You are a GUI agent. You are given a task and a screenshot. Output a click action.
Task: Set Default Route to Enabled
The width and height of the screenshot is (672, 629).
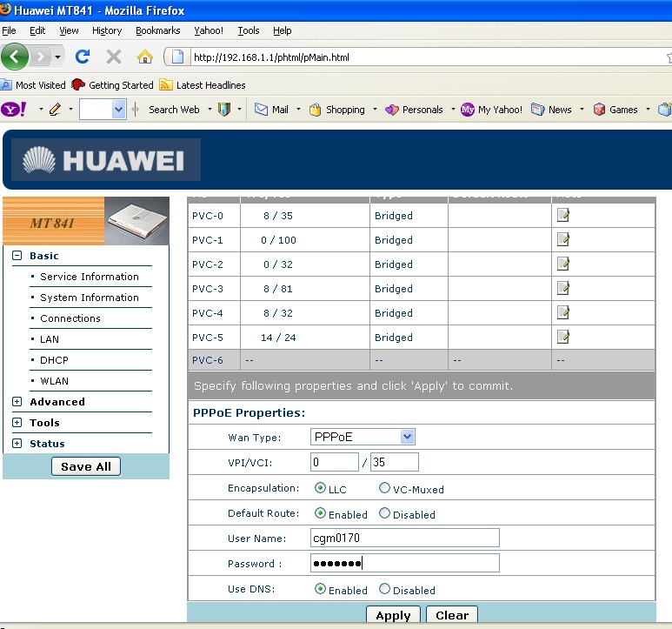(320, 512)
